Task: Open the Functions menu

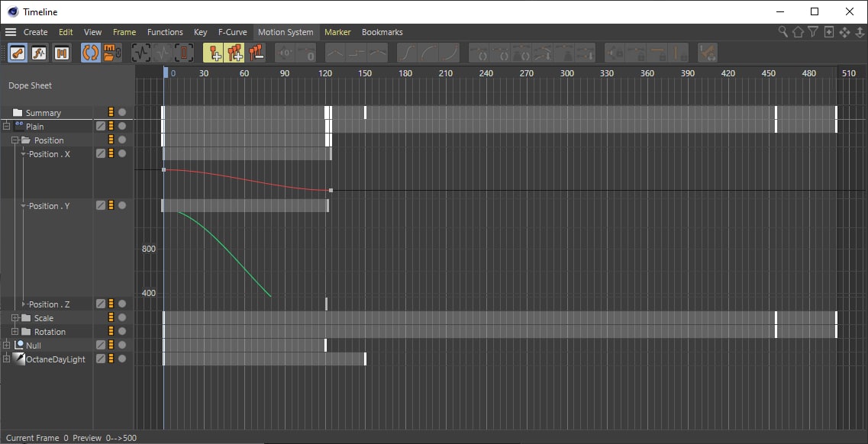Action: point(165,32)
